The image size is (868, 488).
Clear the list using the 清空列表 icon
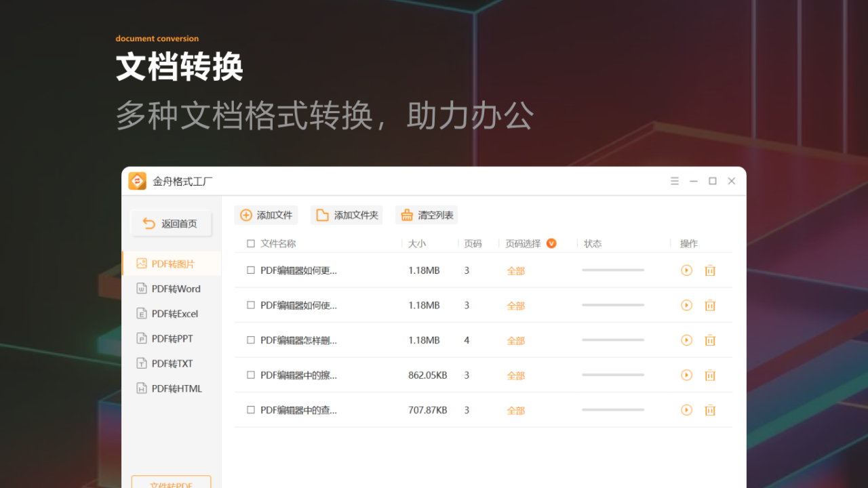point(407,215)
